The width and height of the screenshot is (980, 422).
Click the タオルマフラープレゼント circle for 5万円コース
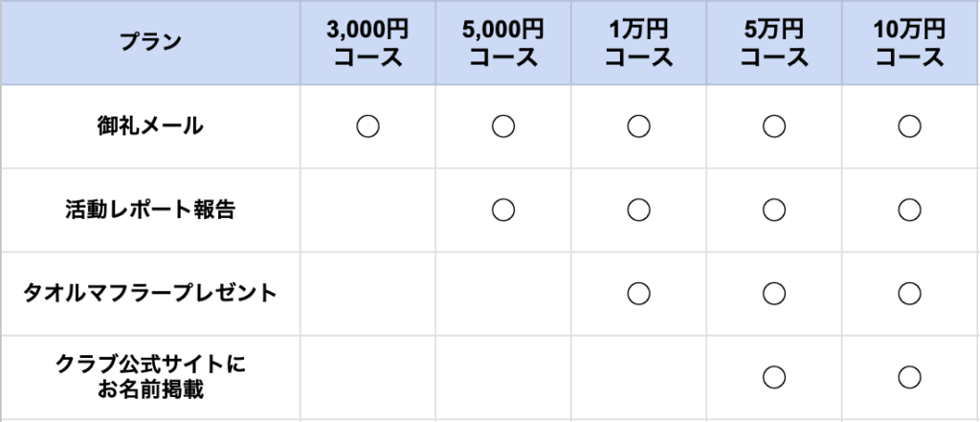[x=774, y=293]
